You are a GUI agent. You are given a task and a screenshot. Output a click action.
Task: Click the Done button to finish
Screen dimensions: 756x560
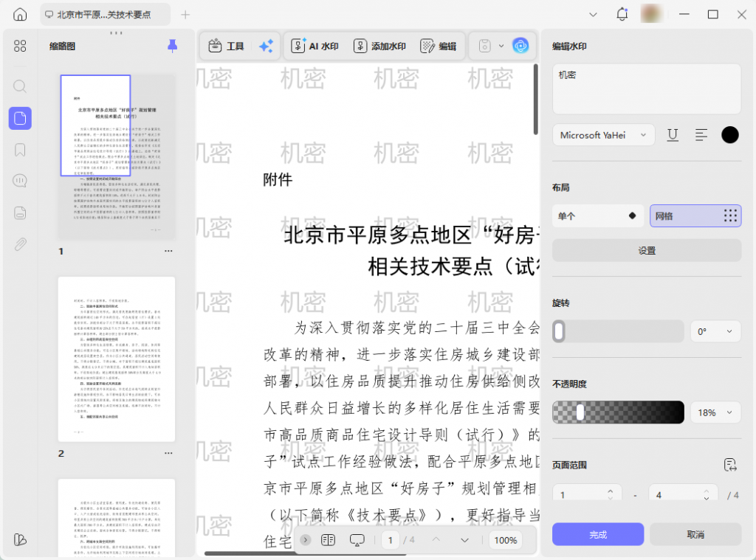598,534
